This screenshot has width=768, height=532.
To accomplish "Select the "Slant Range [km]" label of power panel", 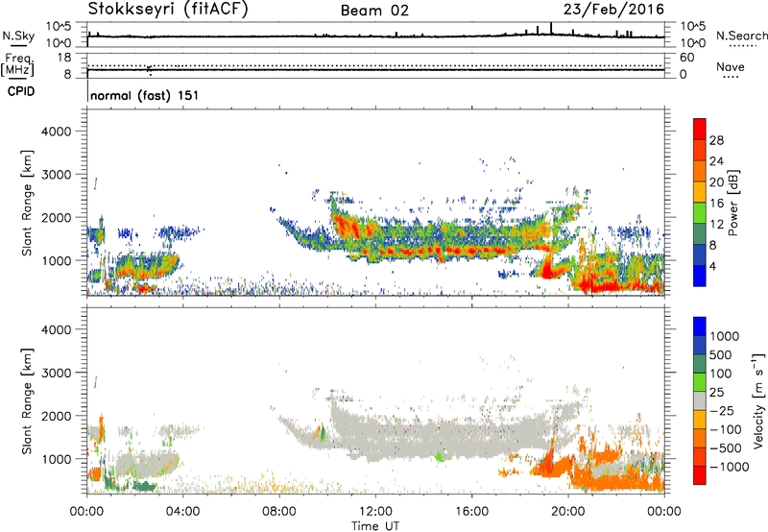I will click(x=27, y=203).
